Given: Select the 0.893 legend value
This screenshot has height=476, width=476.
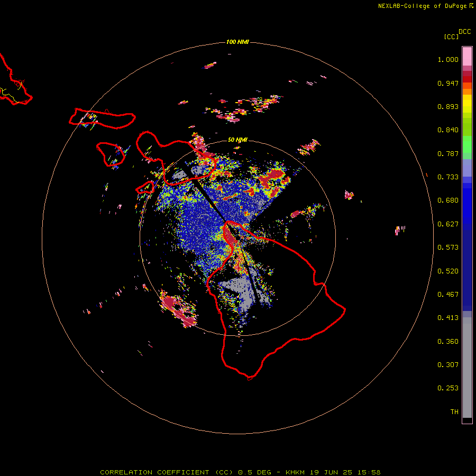Looking at the screenshot, I should (448, 106).
